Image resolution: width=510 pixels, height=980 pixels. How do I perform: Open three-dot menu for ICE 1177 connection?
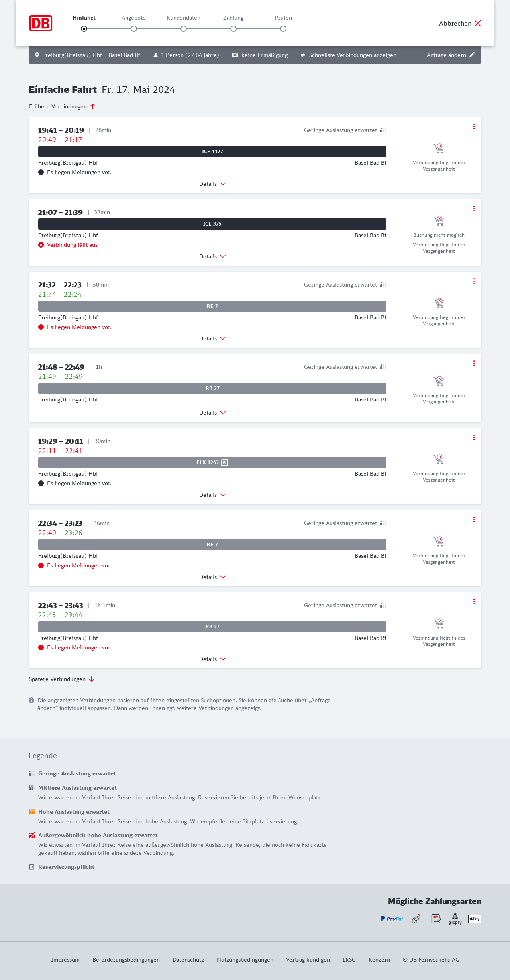pyautogui.click(x=474, y=126)
